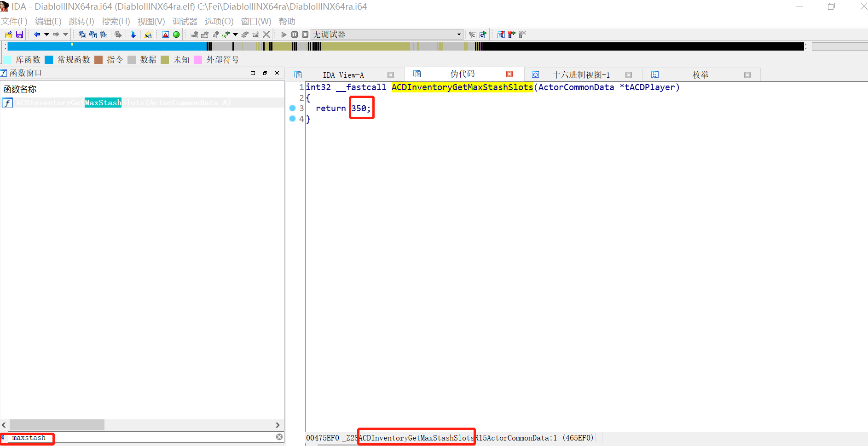The height and width of the screenshot is (446, 868).
Task: Click the green circle toolbar icon
Action: tap(176, 34)
